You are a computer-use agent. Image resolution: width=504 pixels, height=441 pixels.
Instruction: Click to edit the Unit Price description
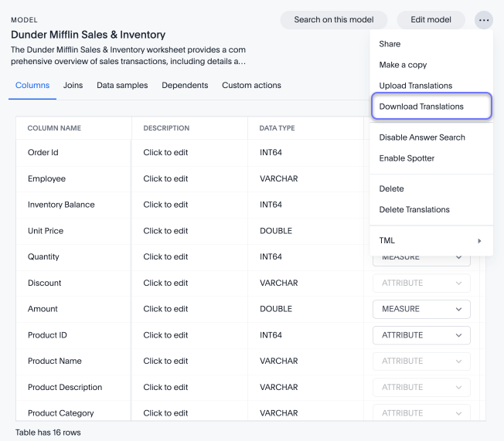[x=165, y=231]
